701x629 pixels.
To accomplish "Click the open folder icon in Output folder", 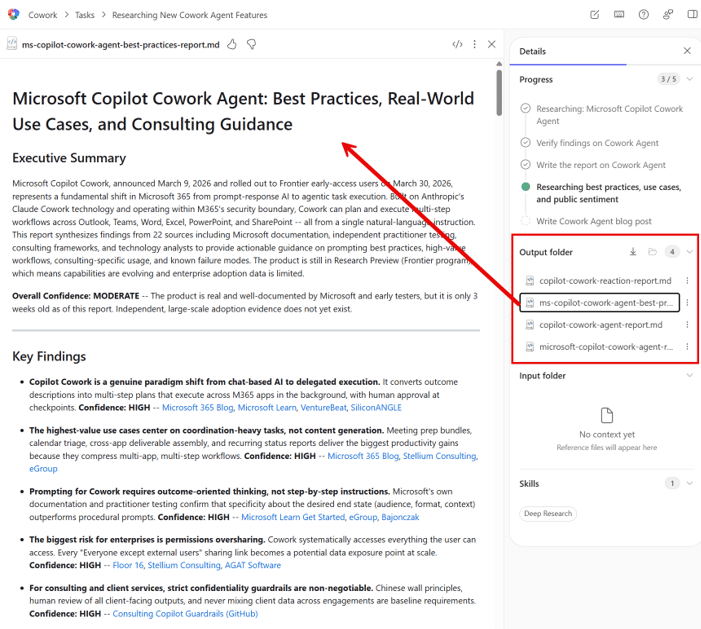I will tap(651, 252).
